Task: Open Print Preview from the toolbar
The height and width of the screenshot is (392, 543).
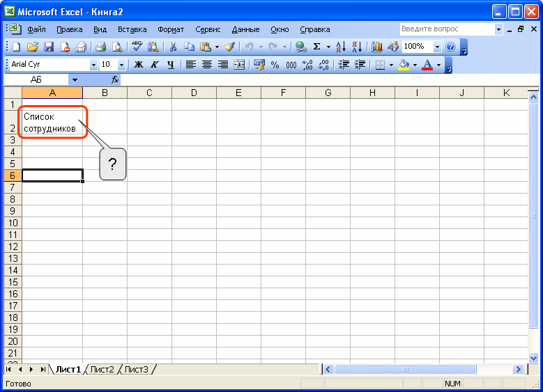Action: 117,47
